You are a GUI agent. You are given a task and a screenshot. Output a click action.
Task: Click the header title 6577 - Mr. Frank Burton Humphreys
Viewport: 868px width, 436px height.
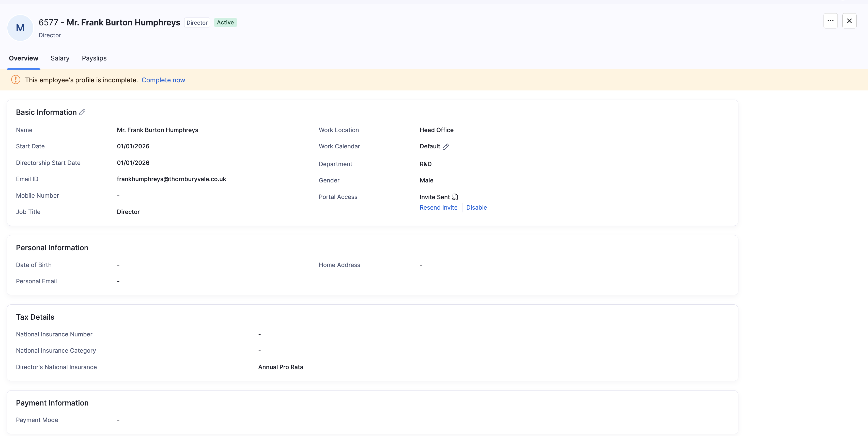(x=110, y=23)
